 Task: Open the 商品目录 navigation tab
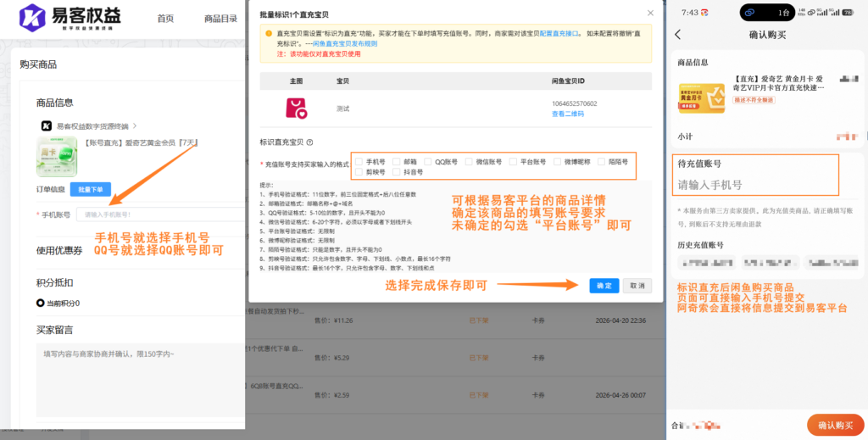click(x=221, y=19)
